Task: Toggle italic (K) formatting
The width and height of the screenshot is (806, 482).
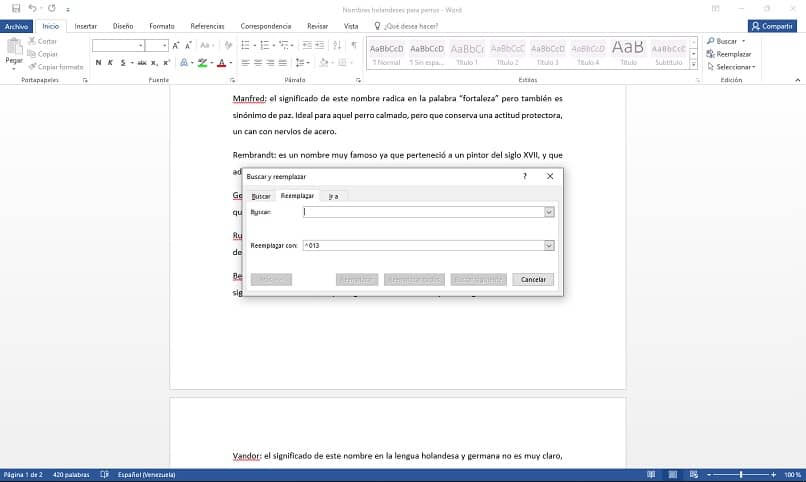Action: pyautogui.click(x=110, y=63)
